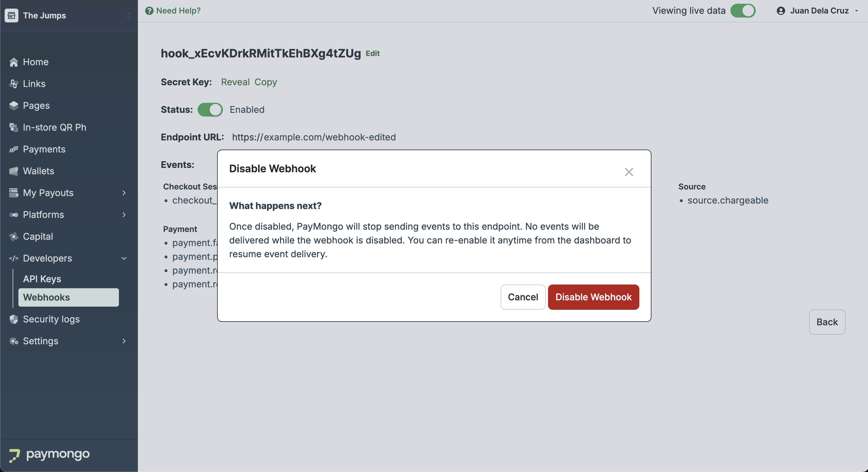Click the Platforms icon in sidebar
868x472 pixels.
tap(13, 215)
